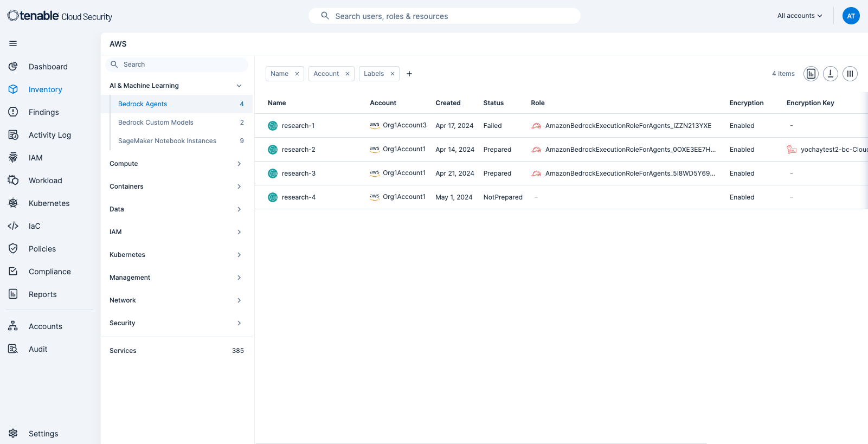Toggle the hamburger sidebar menu
868x444 pixels.
pyautogui.click(x=13, y=43)
